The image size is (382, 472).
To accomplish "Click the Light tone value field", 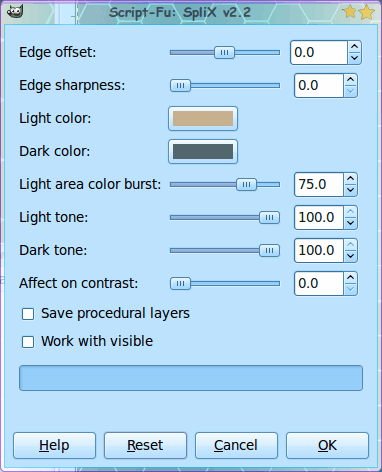I will [319, 217].
